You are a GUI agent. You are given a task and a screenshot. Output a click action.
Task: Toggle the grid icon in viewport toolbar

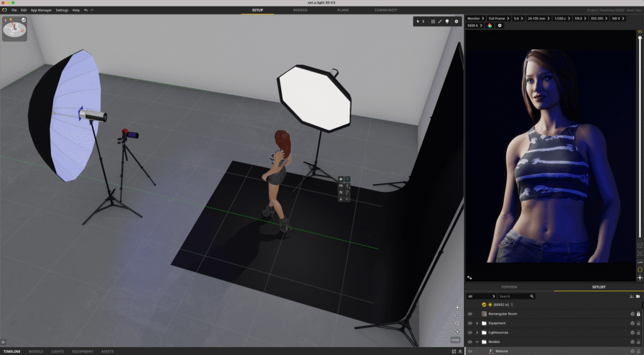coord(433,21)
